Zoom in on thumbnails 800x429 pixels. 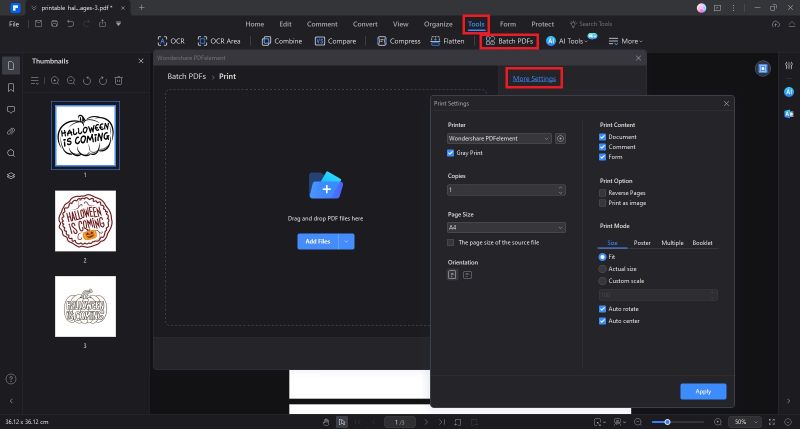[x=55, y=81]
